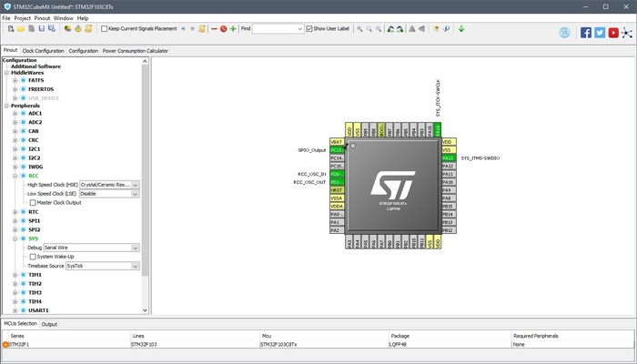
Task: Select the TIM2 tree item
Action: [x=35, y=284]
